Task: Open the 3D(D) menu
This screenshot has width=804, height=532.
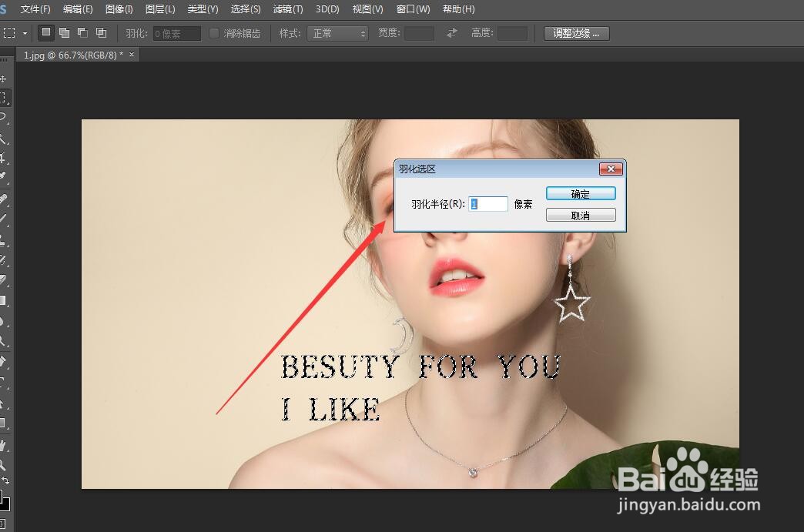Action: pos(327,9)
